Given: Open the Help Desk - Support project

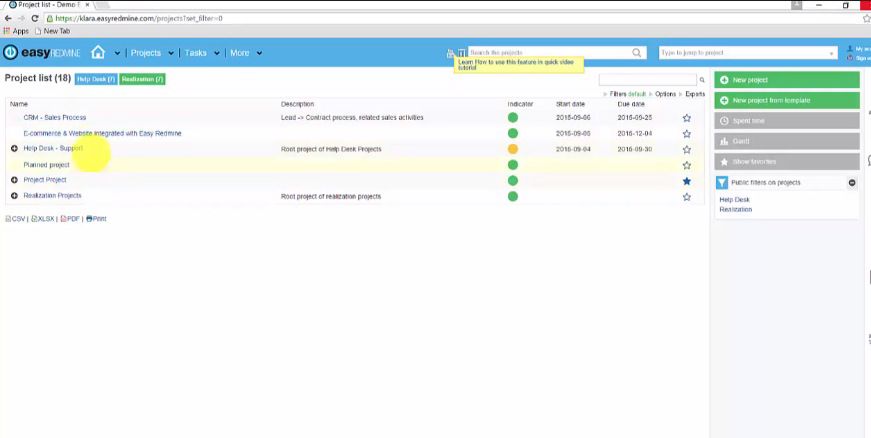Looking at the screenshot, I should click(x=53, y=148).
